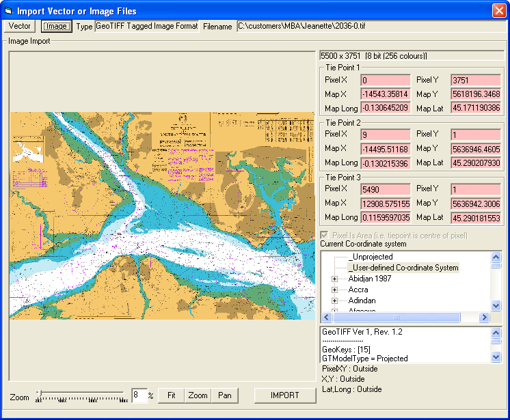Switch to the Vector tab

(20, 27)
